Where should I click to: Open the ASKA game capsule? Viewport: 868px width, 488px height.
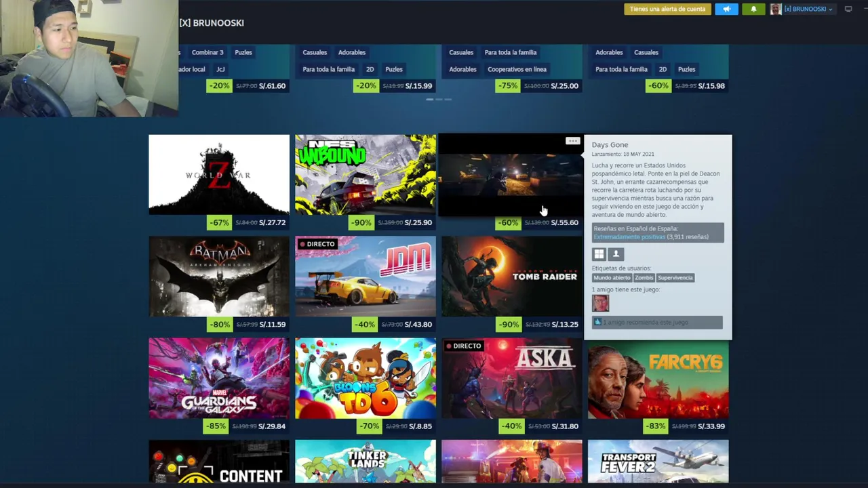pyautogui.click(x=512, y=378)
